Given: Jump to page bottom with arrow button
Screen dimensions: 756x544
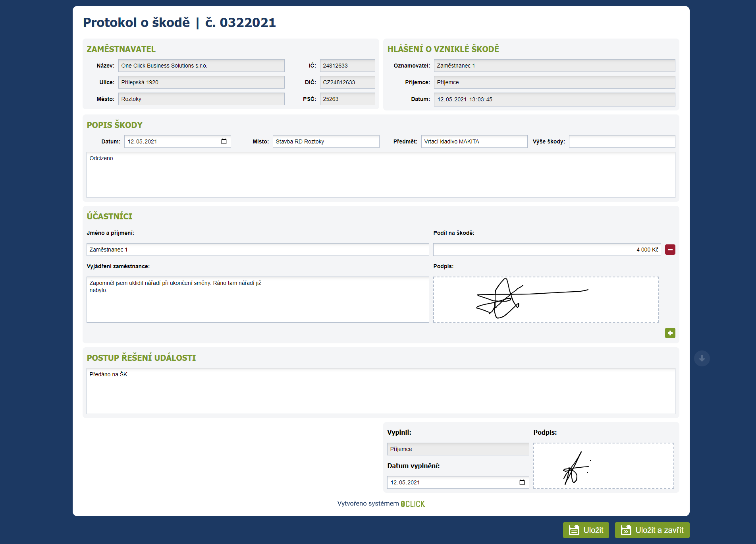Looking at the screenshot, I should (x=702, y=358).
